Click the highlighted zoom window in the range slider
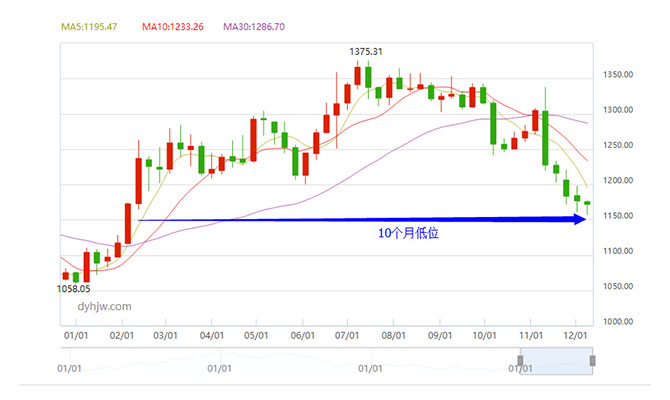670x400 pixels. (x=556, y=361)
